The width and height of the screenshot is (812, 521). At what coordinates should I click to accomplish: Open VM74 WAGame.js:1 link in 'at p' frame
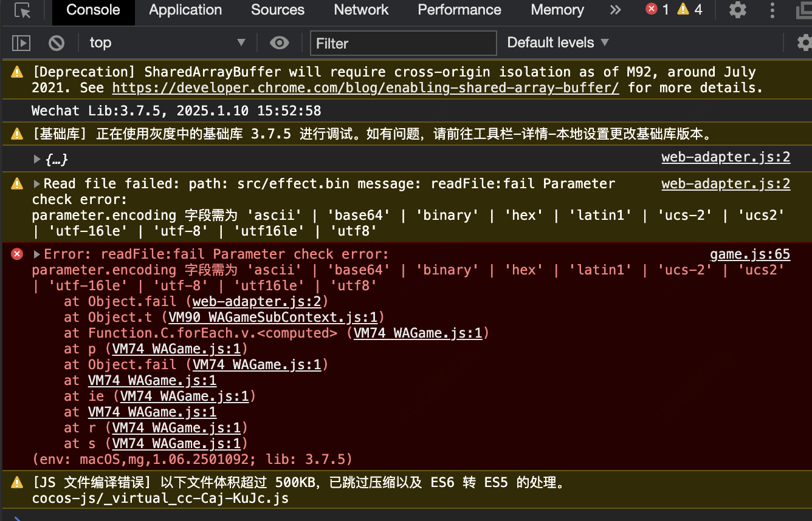coord(177,349)
